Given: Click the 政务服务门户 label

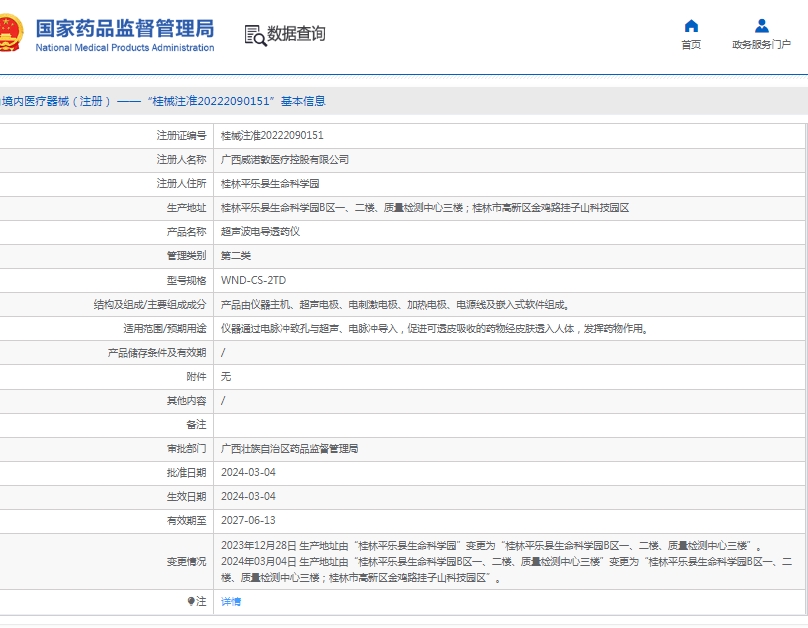Looking at the screenshot, I should (x=762, y=45).
